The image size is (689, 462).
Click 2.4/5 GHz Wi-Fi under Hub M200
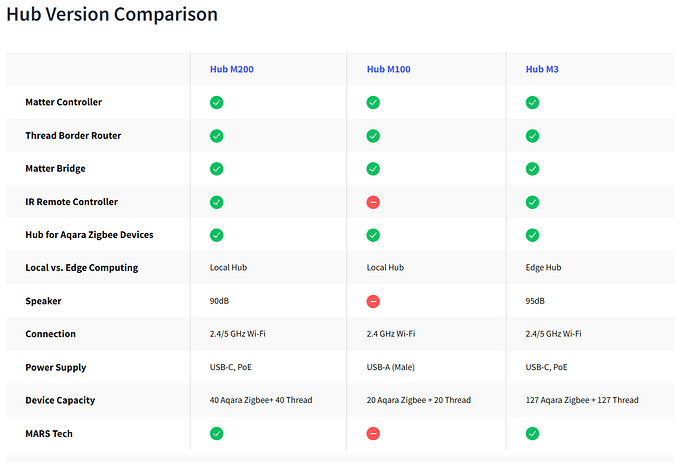[237, 334]
